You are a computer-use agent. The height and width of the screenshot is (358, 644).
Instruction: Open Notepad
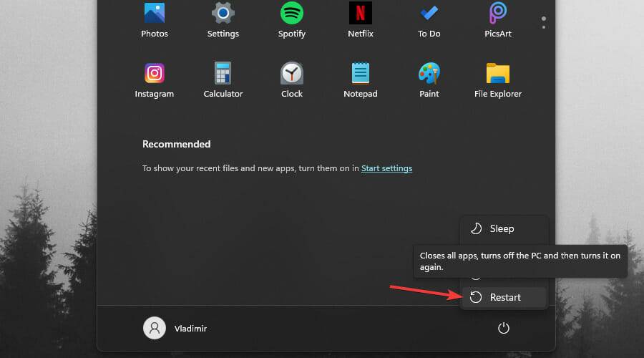coord(360,79)
